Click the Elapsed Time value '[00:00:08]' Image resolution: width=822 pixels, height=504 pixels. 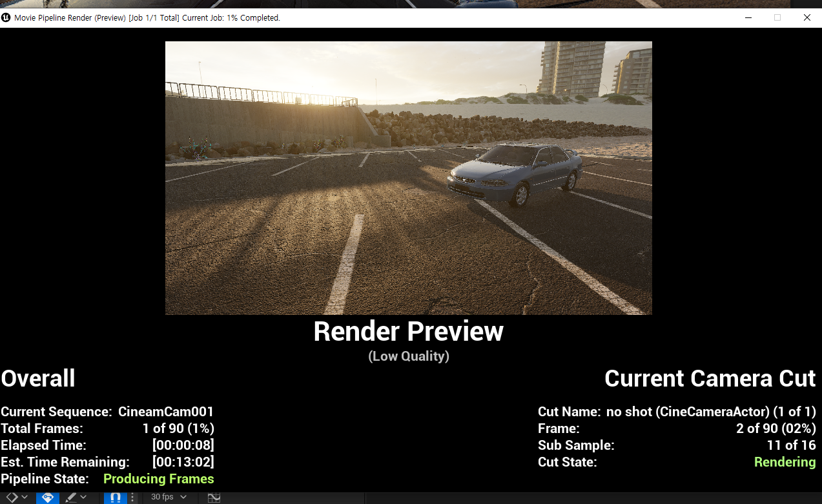tap(183, 445)
